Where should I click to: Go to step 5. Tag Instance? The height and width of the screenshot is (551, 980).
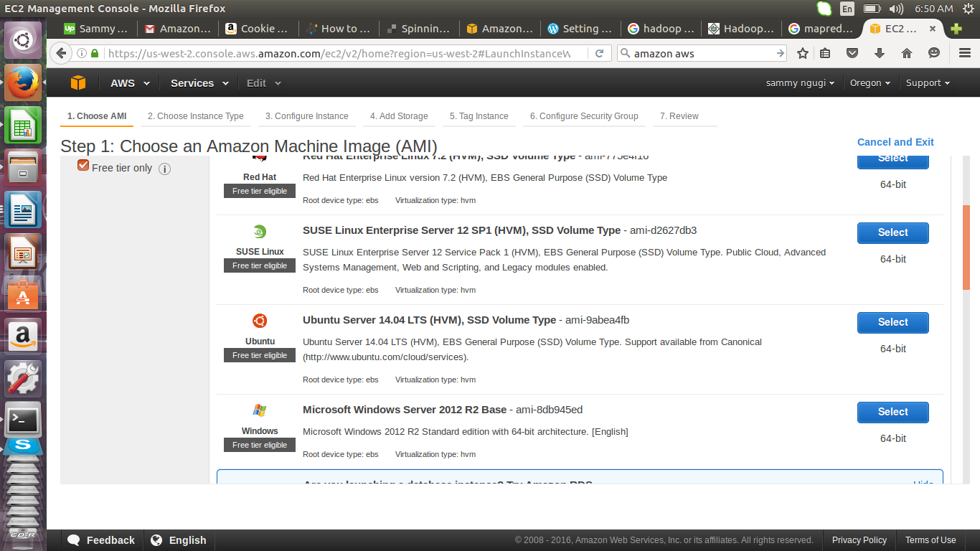click(479, 116)
